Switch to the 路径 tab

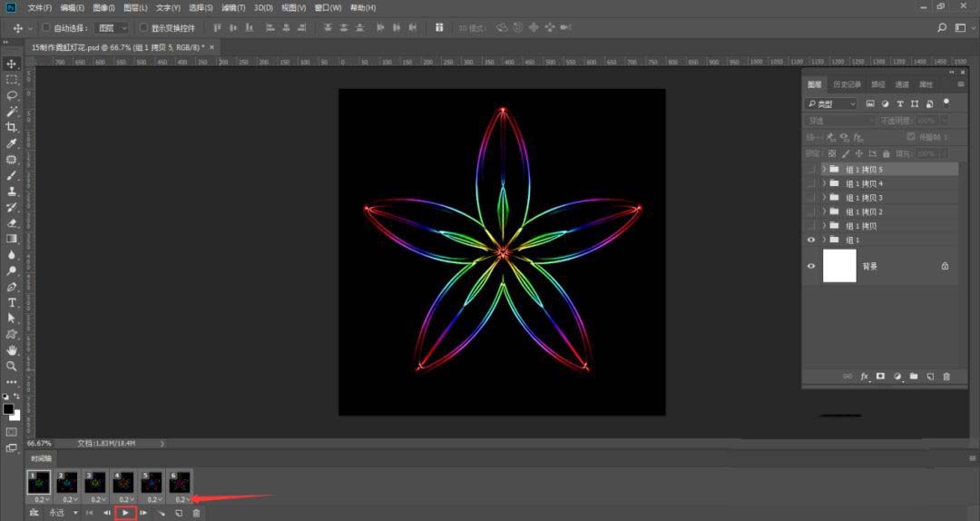point(878,84)
